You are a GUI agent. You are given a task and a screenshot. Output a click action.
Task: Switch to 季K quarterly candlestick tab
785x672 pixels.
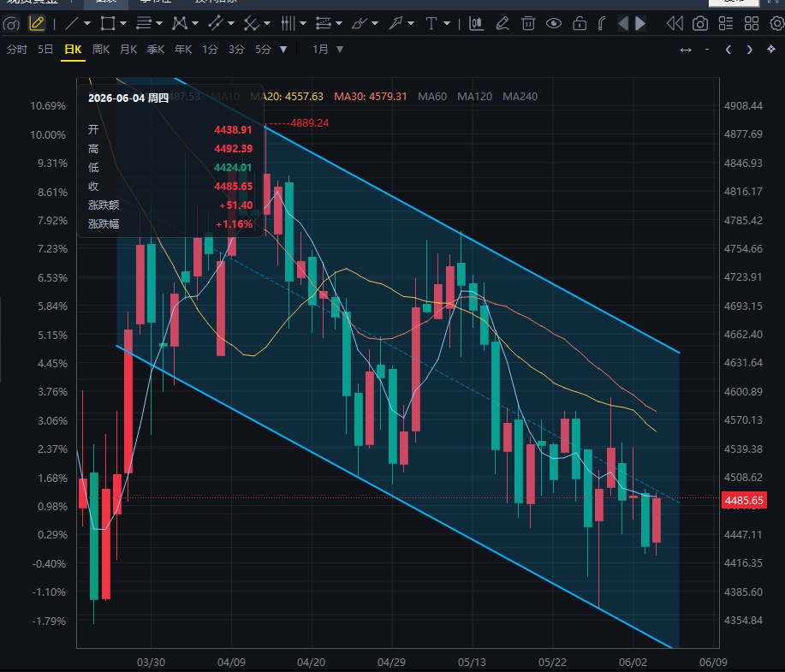coord(156,50)
